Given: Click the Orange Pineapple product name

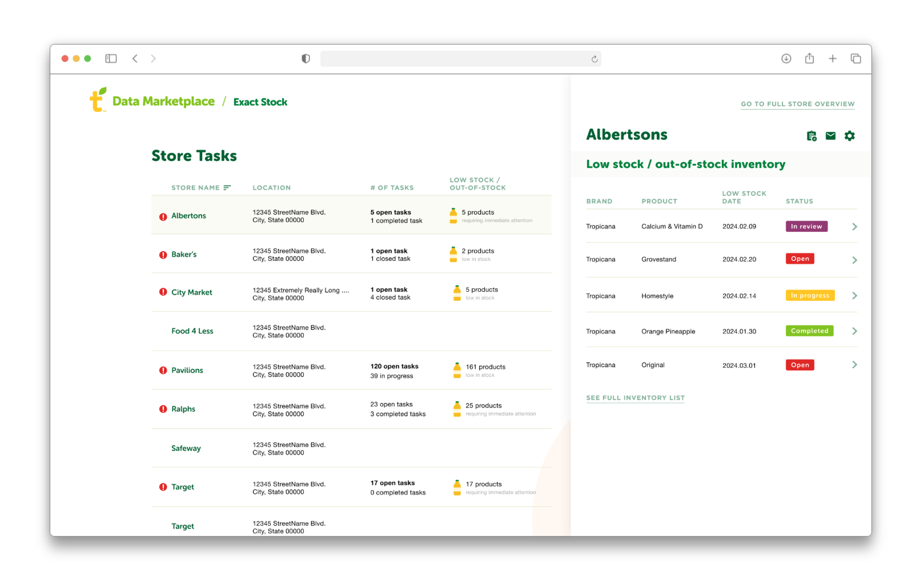Looking at the screenshot, I should tap(668, 332).
